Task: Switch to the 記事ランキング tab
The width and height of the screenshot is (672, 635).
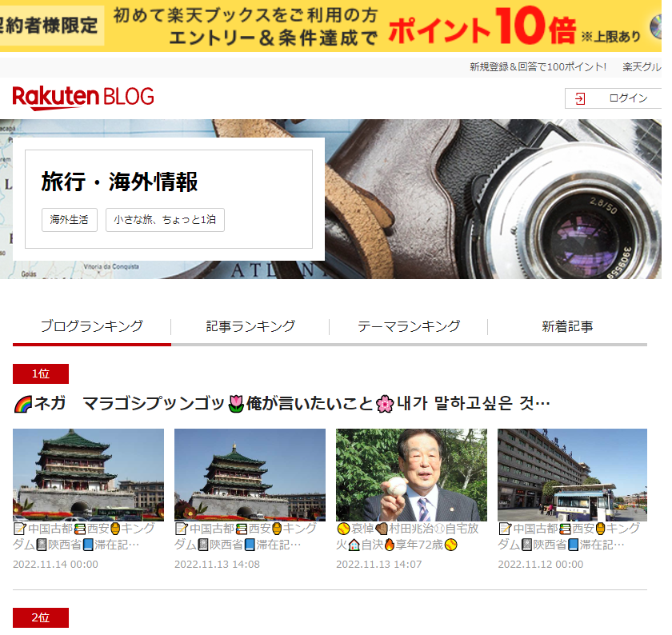Action: point(250,326)
